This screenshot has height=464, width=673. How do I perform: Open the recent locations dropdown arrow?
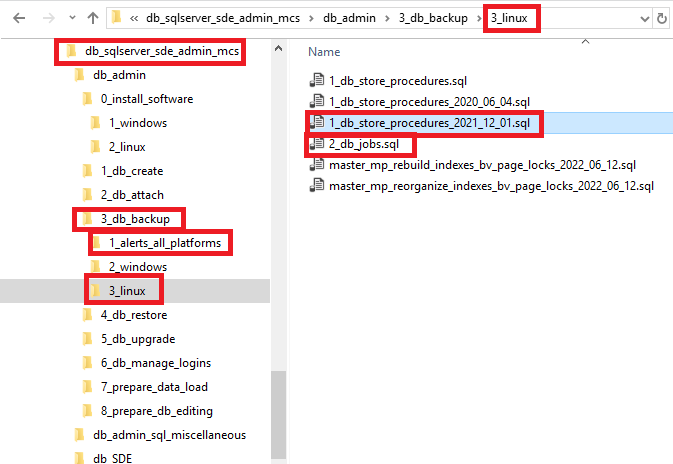tap(72, 18)
